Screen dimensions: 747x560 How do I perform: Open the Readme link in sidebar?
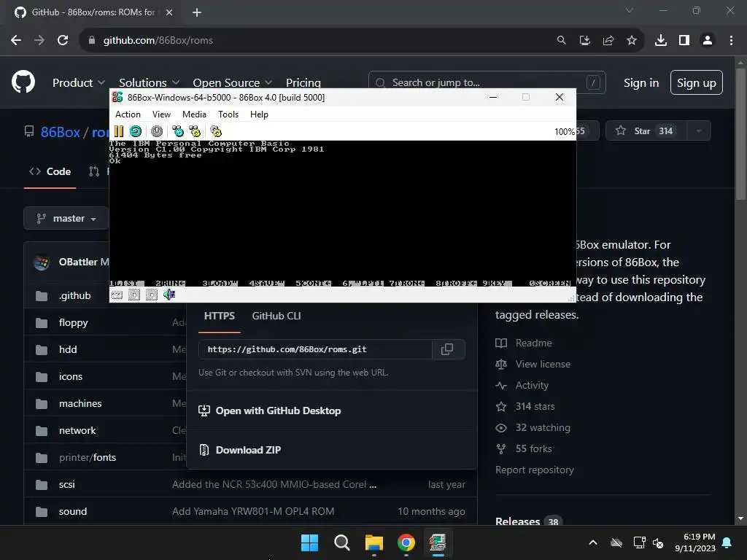(524, 343)
